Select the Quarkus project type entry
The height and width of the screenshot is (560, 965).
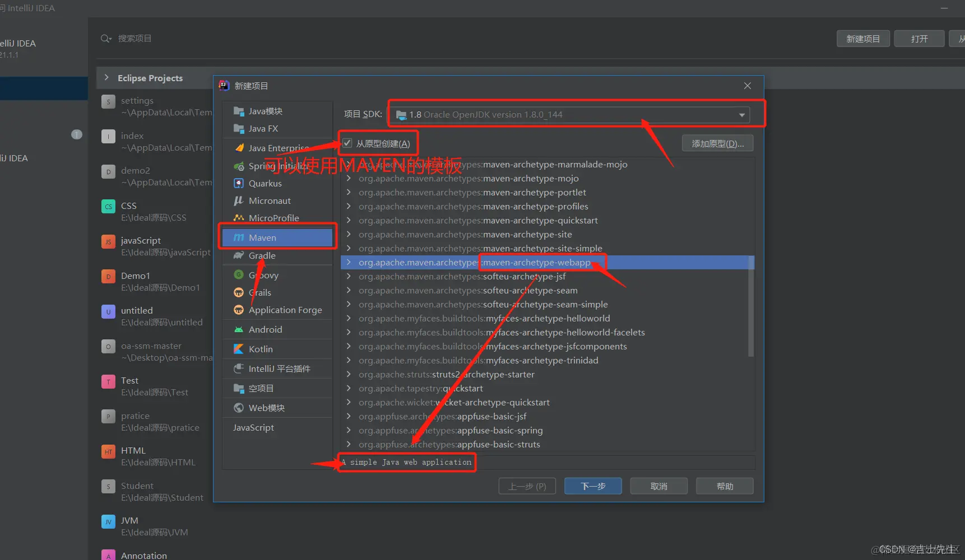tap(277, 183)
